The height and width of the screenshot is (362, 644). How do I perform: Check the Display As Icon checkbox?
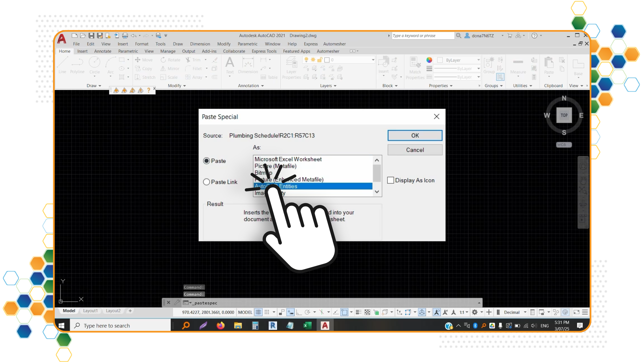390,180
